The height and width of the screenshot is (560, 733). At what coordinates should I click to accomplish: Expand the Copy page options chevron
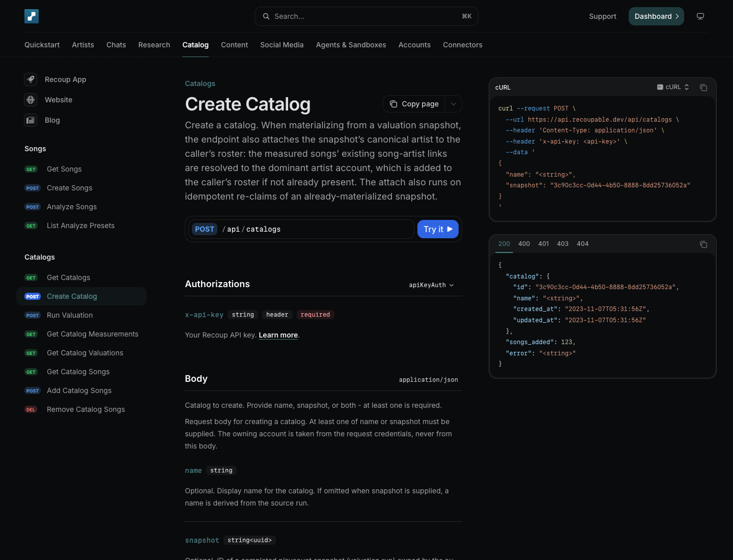point(454,104)
